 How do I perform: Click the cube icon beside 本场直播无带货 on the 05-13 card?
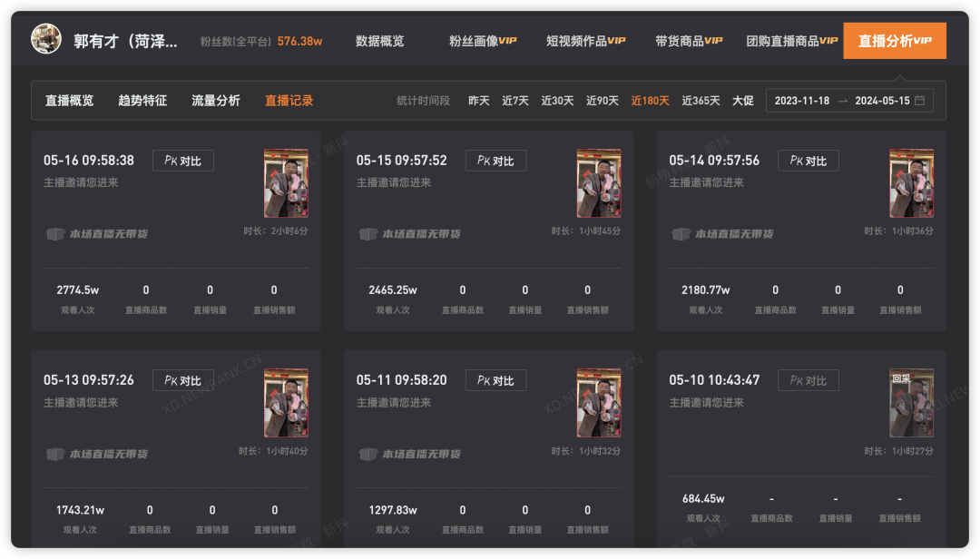(x=56, y=454)
